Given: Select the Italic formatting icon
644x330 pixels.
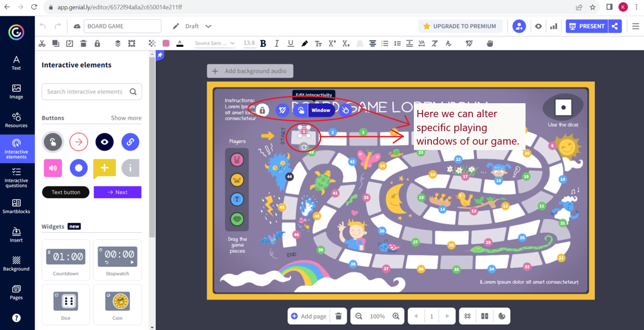Looking at the screenshot, I should [x=277, y=43].
